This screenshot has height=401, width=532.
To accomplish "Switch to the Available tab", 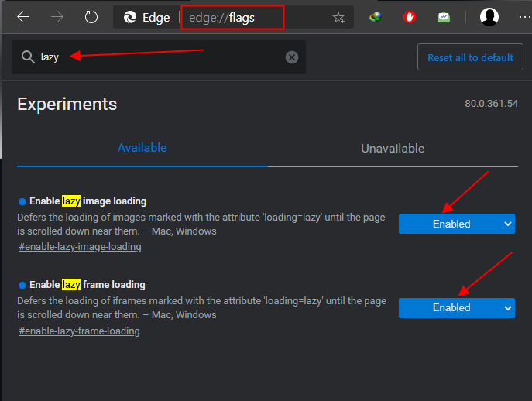I will [x=142, y=148].
